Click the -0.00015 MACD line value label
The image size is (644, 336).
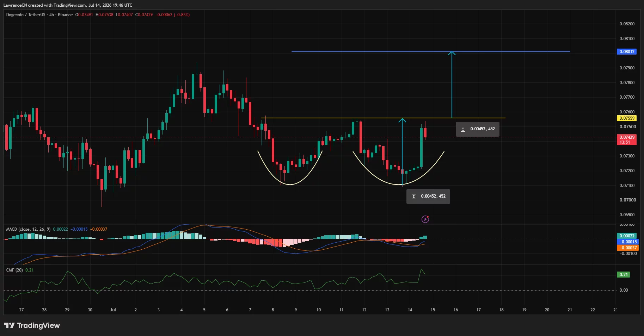point(628,242)
